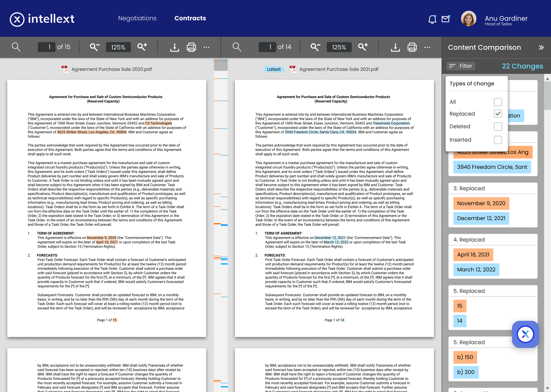Open the Filter dropdown
Screen dimensions: 551x392
[460, 66]
